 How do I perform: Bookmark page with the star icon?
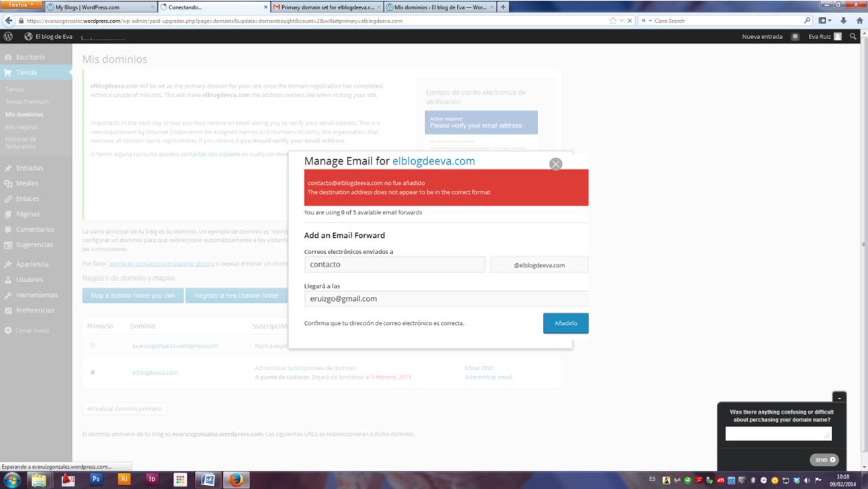(x=613, y=21)
